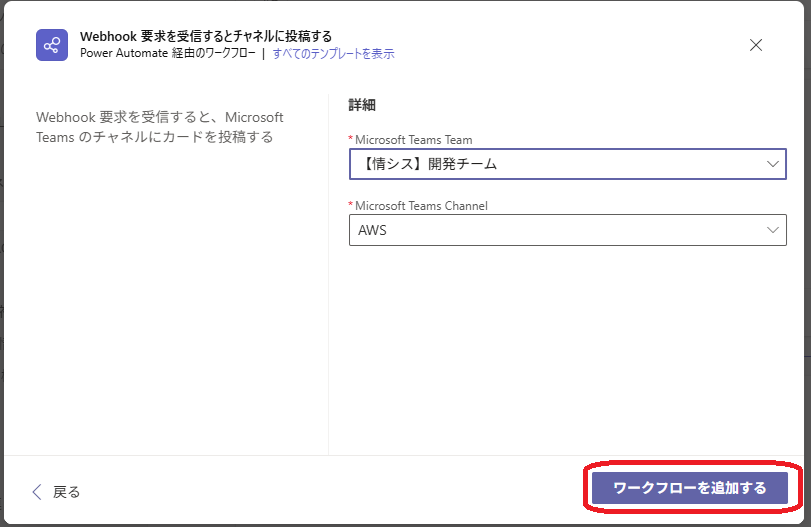This screenshot has width=811, height=527.
Task: Click the Microsoft Teams Channel field label
Action: [421, 206]
